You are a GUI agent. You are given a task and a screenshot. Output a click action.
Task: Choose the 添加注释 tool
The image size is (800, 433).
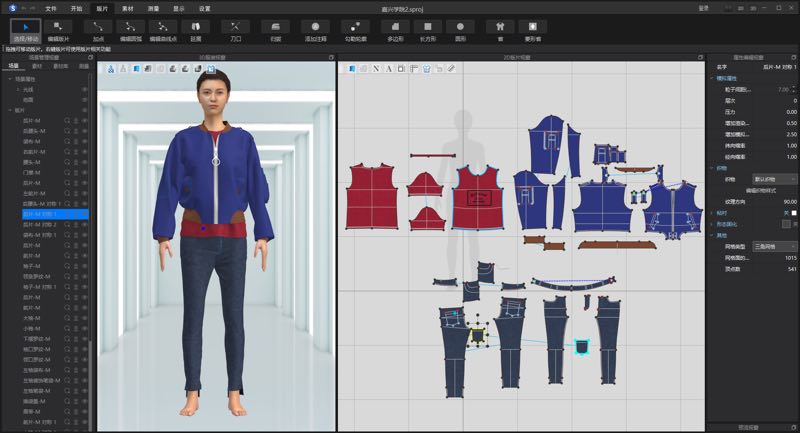click(315, 31)
